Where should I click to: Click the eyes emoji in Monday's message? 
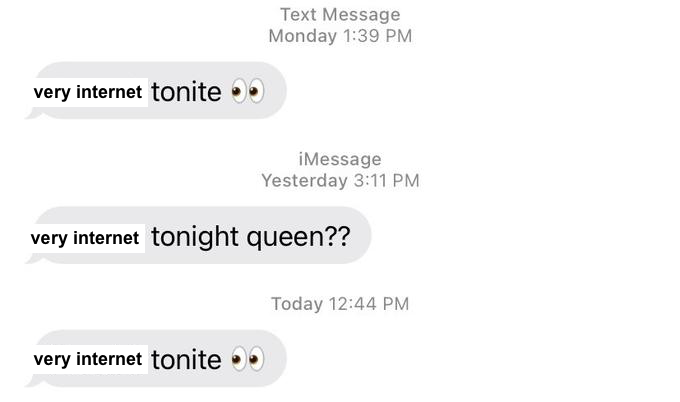(x=247, y=92)
